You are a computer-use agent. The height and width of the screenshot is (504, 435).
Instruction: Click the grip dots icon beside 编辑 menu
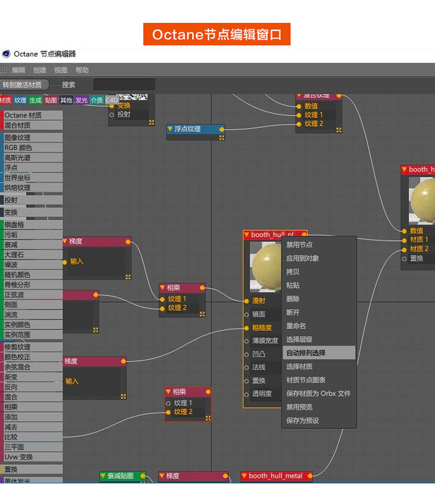click(3, 69)
